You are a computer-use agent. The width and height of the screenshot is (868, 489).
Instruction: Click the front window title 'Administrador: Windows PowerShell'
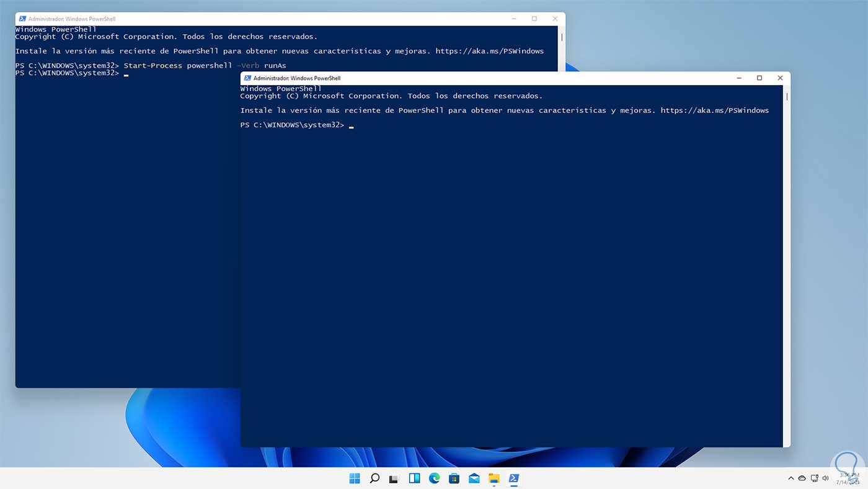297,78
